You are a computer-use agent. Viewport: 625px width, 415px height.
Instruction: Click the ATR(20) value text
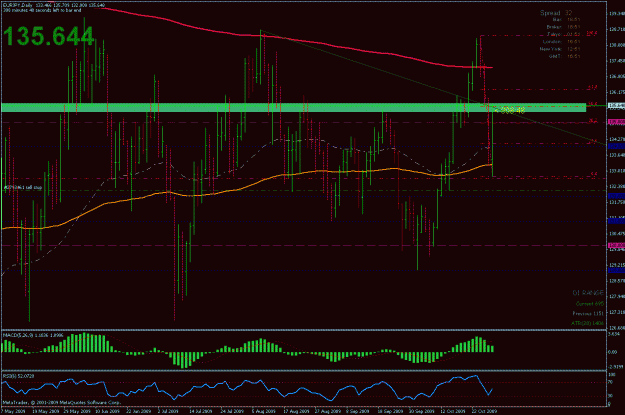coord(588,323)
